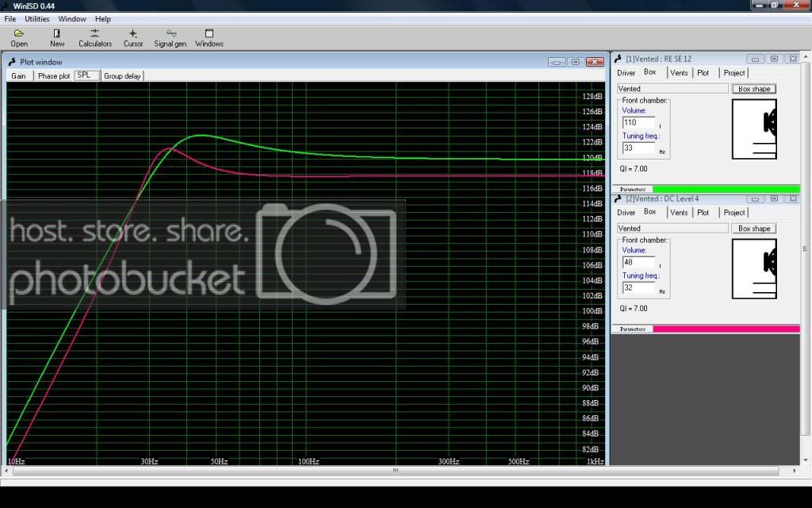The image size is (812, 508).
Task: Open Project tab in RE SE 12 window
Action: pos(733,73)
